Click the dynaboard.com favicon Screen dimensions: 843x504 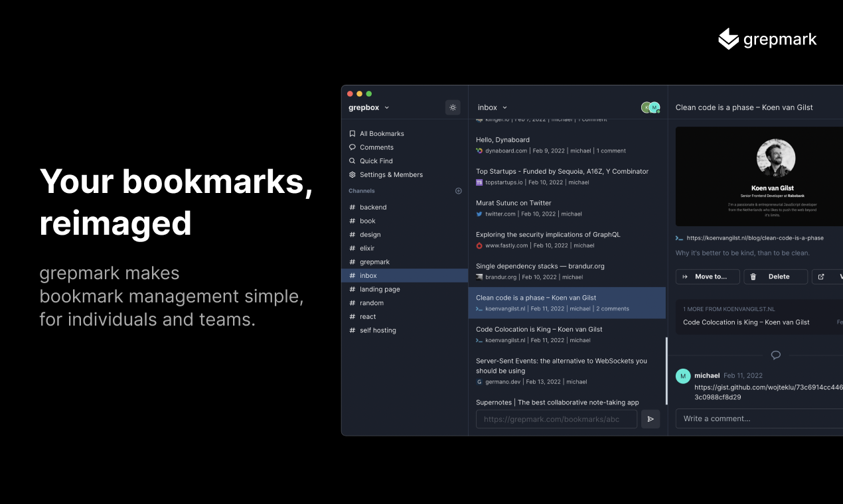(479, 151)
